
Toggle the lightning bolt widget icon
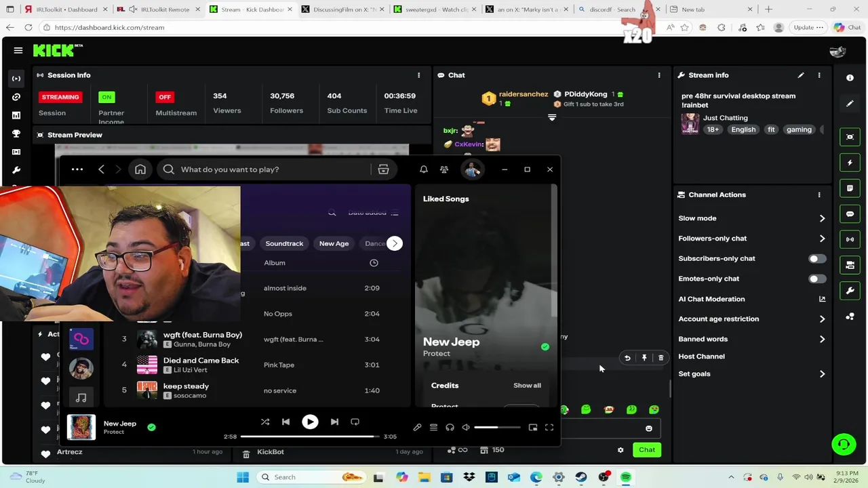850,163
